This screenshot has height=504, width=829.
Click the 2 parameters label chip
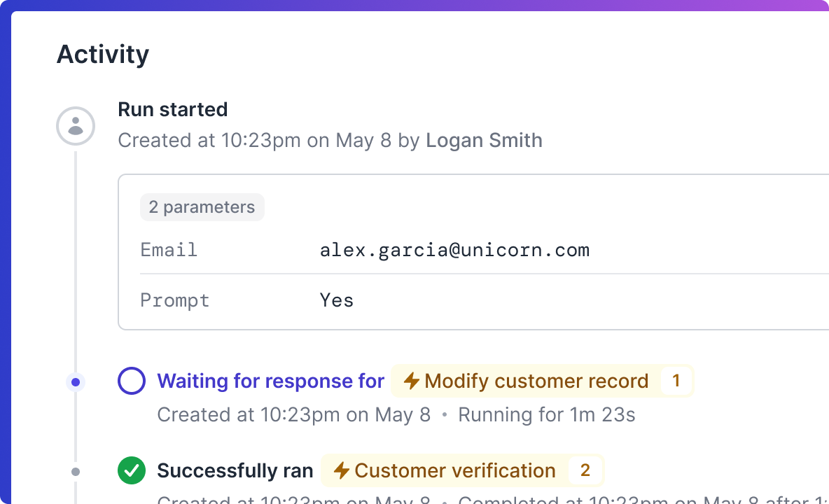[x=202, y=207]
